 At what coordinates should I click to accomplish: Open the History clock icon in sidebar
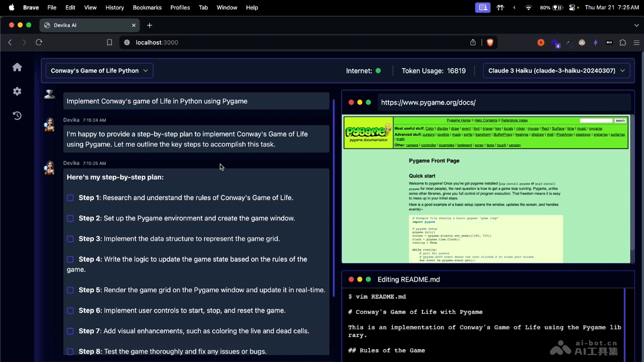[17, 116]
